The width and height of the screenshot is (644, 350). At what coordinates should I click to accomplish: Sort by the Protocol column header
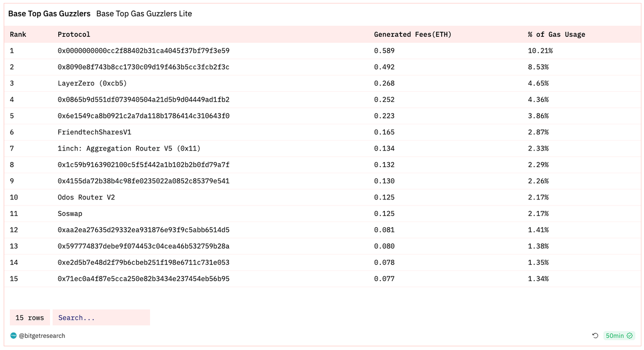[x=74, y=34]
